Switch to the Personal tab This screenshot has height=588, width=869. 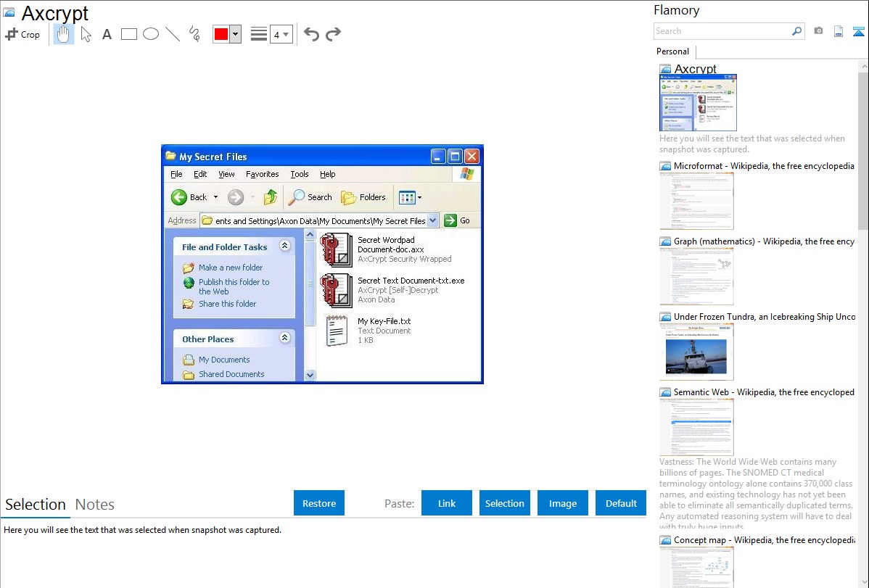click(x=673, y=51)
